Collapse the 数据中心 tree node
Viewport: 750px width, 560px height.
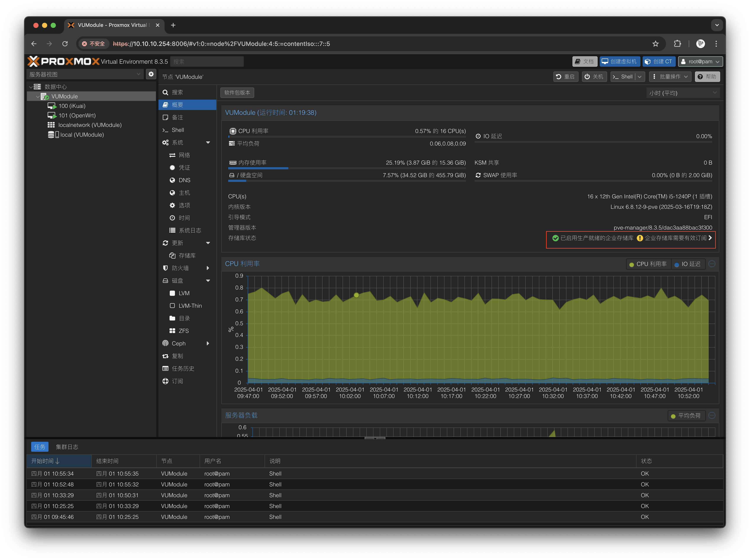coord(31,87)
